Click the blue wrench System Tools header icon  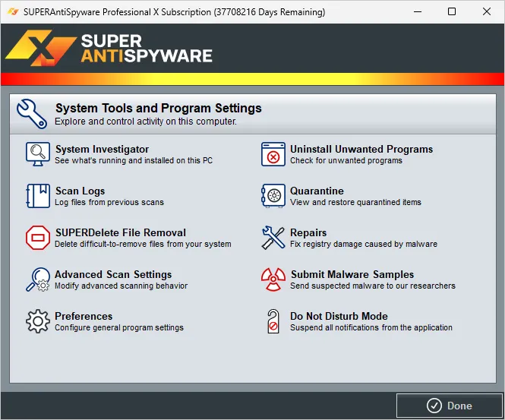click(x=32, y=114)
